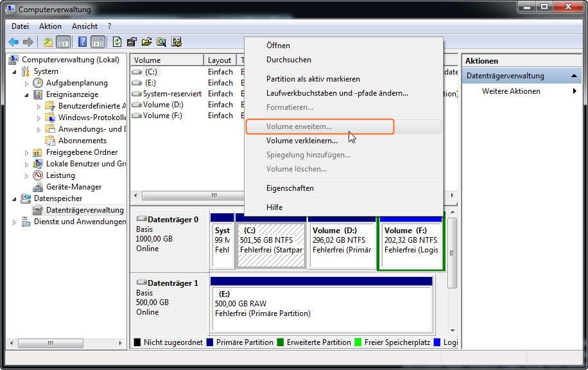Select the (E:) 500,00 GB RAW partition
This screenshot has width=588, height=370.
322,309
